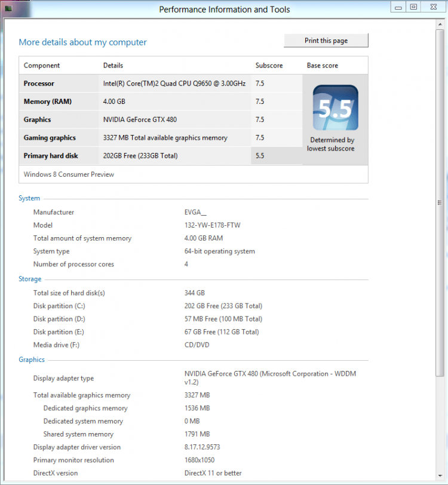The height and width of the screenshot is (485, 448).
Task: Click Dedicated graphics memory value 1536 MB
Action: pyautogui.click(x=197, y=409)
